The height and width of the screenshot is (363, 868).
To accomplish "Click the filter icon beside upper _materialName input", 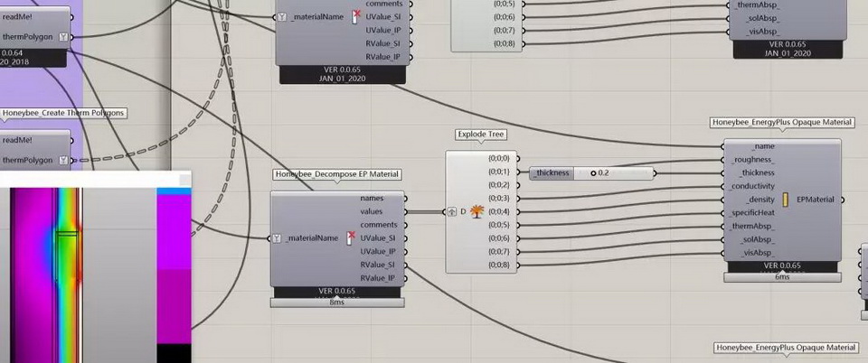I will 280,17.
